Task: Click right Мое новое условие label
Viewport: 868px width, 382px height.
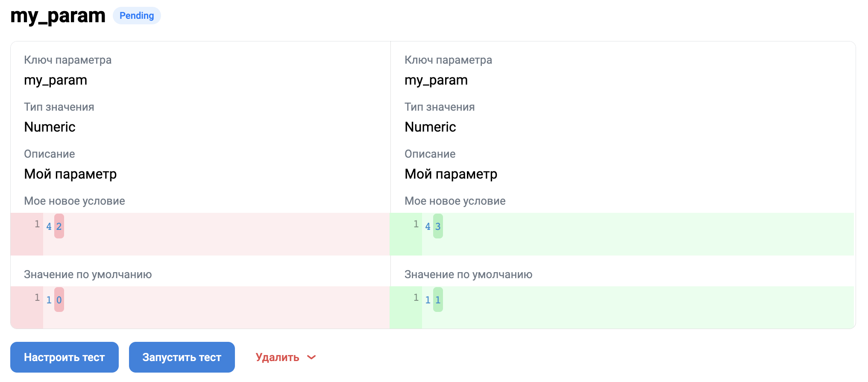Action: [x=455, y=201]
